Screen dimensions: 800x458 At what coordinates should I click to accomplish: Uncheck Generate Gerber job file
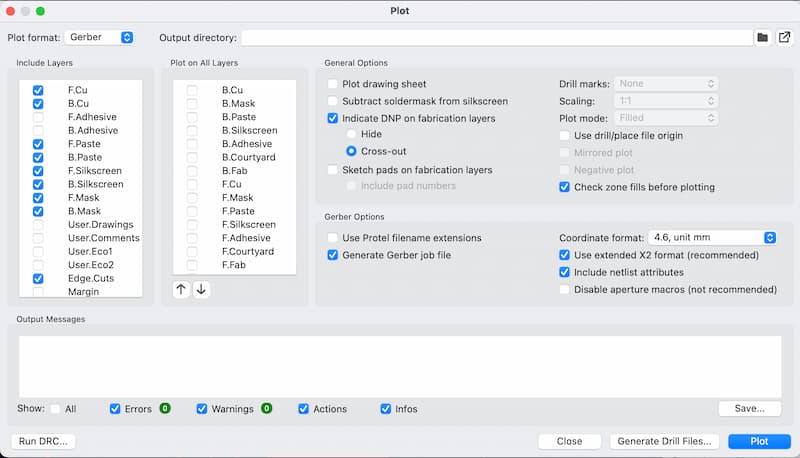point(333,255)
